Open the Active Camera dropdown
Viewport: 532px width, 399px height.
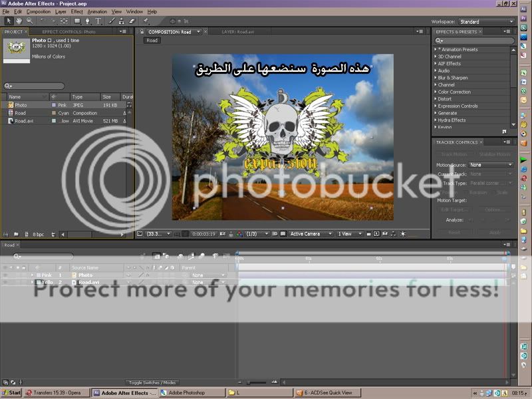coord(311,234)
